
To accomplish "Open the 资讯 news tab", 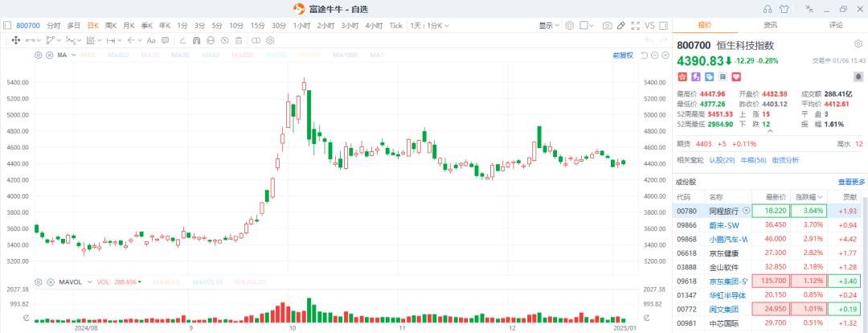I will pyautogui.click(x=770, y=25).
